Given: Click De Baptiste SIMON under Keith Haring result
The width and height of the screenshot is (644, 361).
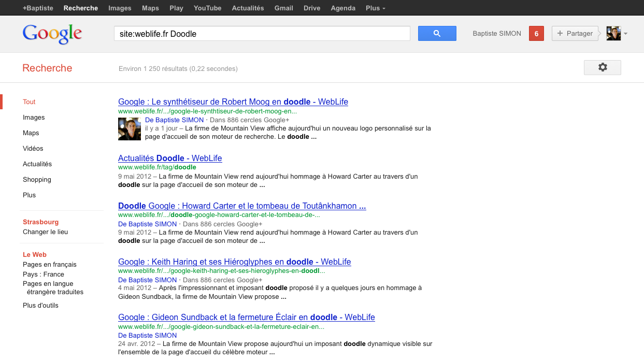Looking at the screenshot, I should tap(148, 280).
